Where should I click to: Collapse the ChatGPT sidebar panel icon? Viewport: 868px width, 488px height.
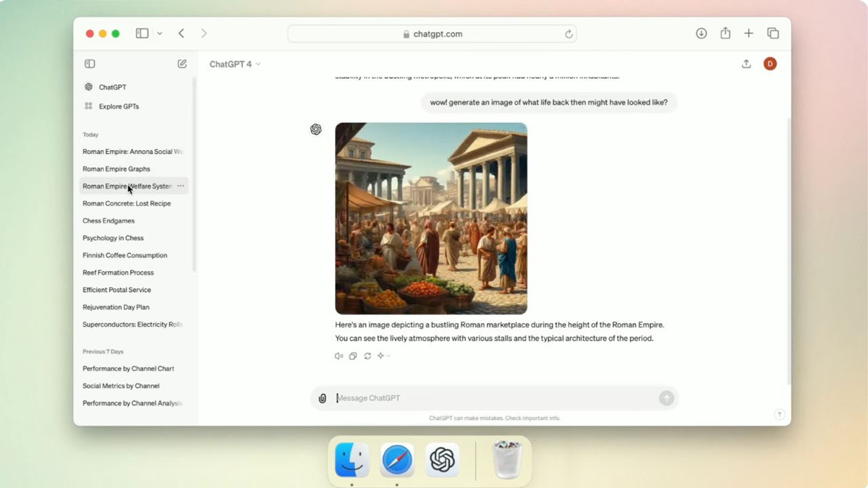click(x=90, y=64)
